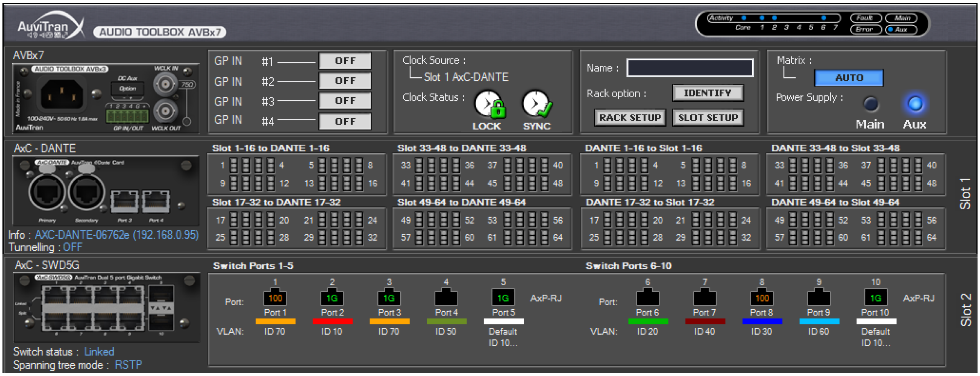Click the DANTE 17-32 to Slot 17-32 meters

[670, 228]
